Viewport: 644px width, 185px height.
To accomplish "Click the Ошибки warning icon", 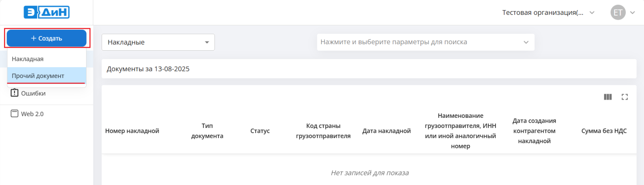I will [x=14, y=92].
